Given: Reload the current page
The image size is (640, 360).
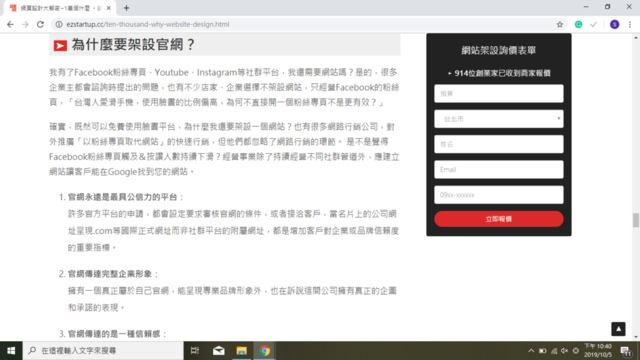Looking at the screenshot, I should pos(40,24).
